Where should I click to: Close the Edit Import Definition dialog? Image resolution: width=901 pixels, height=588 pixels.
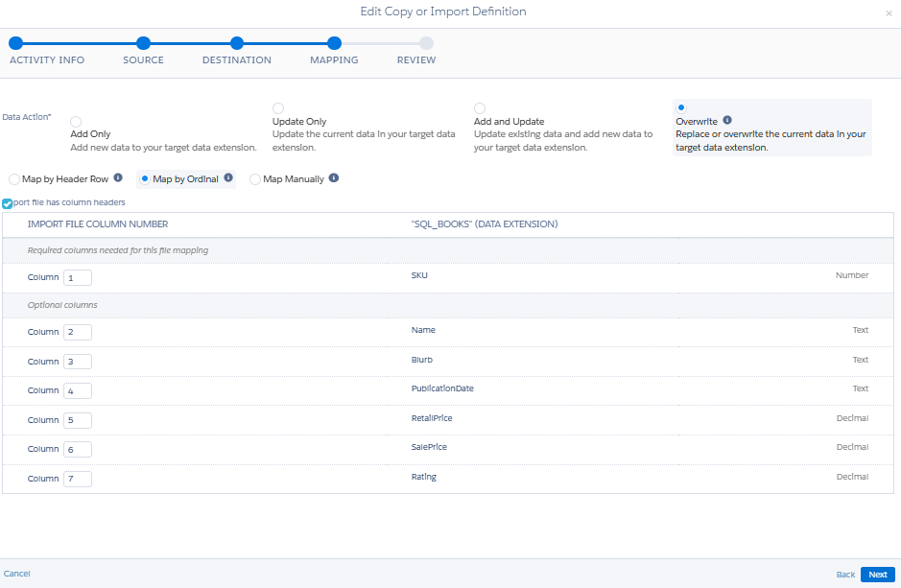pos(889,12)
